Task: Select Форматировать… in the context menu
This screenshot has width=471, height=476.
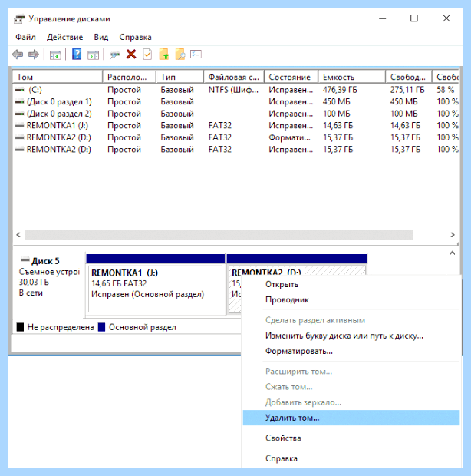Action: 351,351
